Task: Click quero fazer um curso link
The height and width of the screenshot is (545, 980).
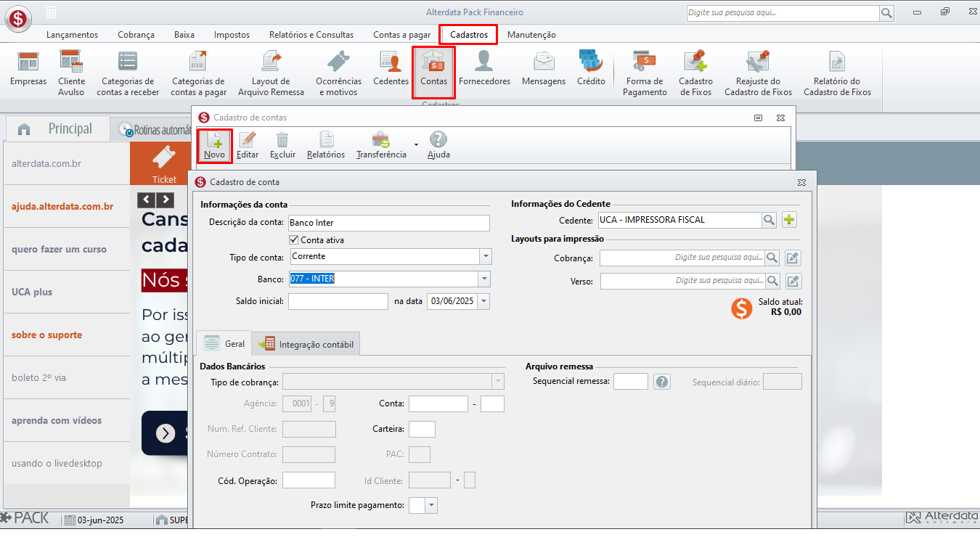Action: point(59,249)
